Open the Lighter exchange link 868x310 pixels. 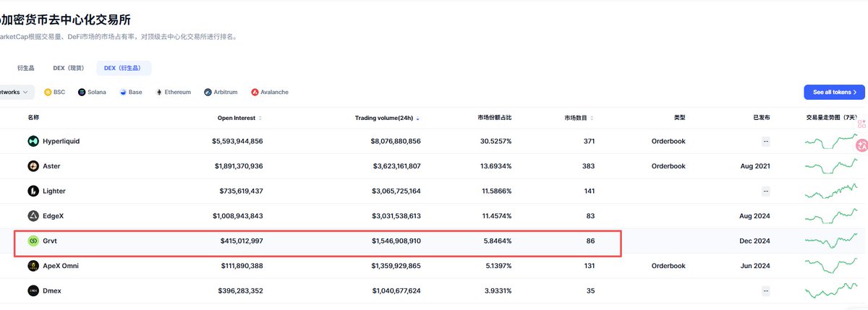point(54,191)
